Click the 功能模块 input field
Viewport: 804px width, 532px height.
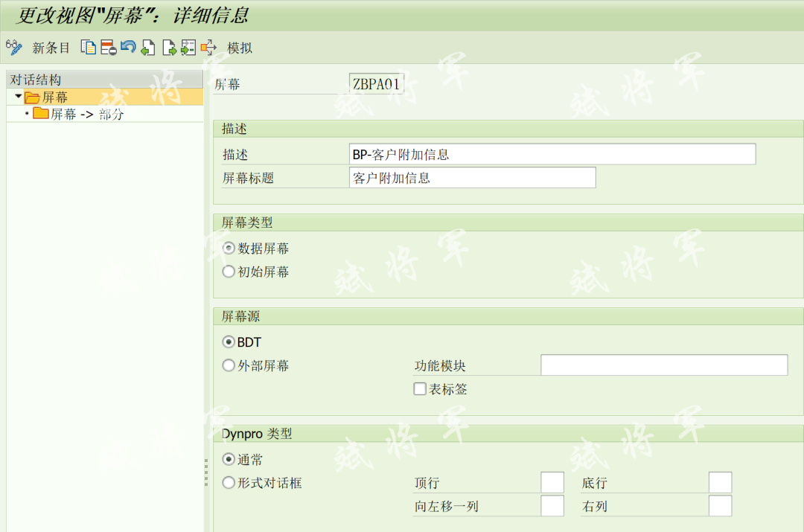point(664,365)
